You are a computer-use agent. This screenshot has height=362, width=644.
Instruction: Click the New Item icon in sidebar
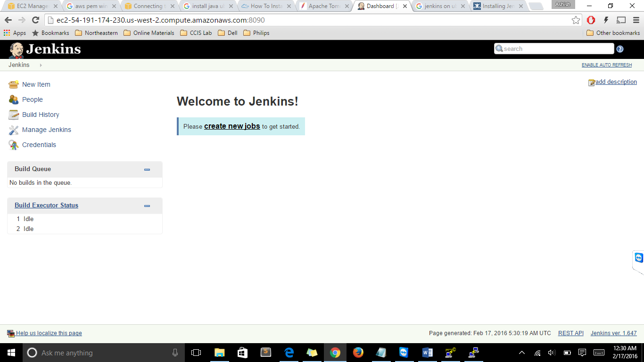(x=14, y=84)
